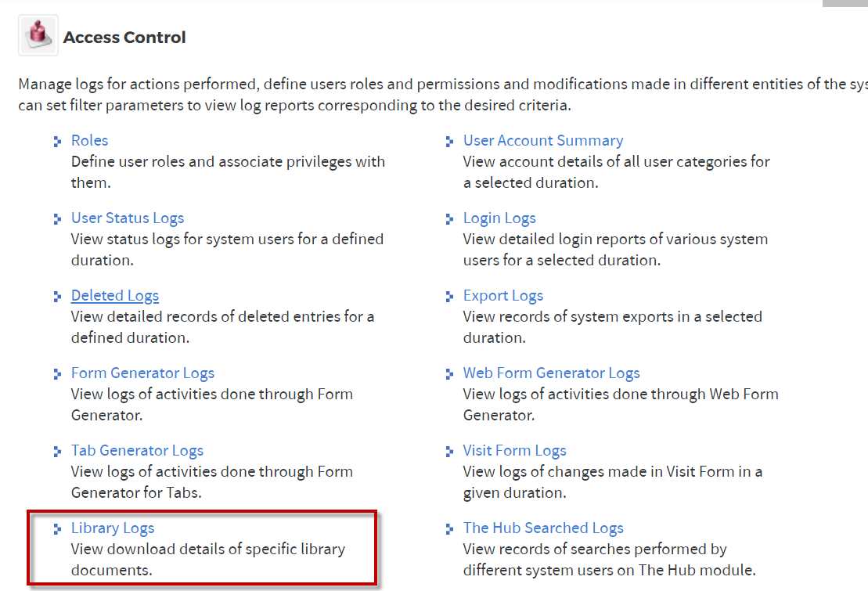The image size is (868, 591).
Task: Click the bullet arrow beside Roles
Action: pyautogui.click(x=57, y=142)
